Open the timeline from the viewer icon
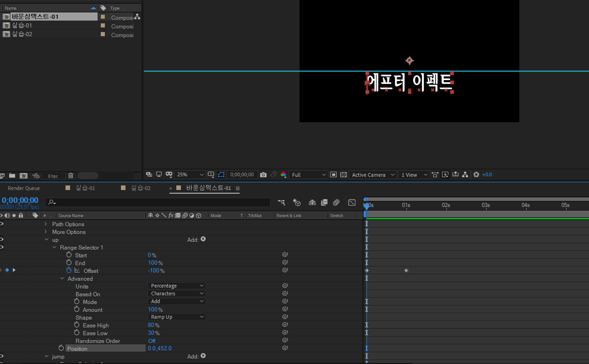The width and height of the screenshot is (589, 364). tap(455, 174)
